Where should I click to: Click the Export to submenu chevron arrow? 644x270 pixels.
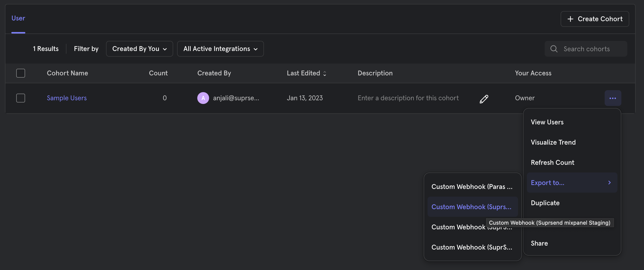609,183
